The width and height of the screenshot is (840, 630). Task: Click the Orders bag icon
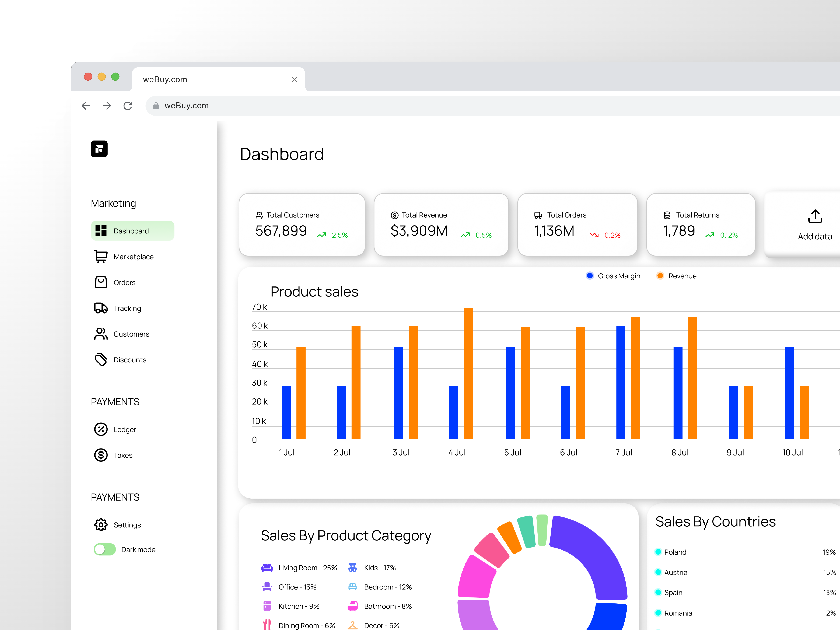[101, 282]
